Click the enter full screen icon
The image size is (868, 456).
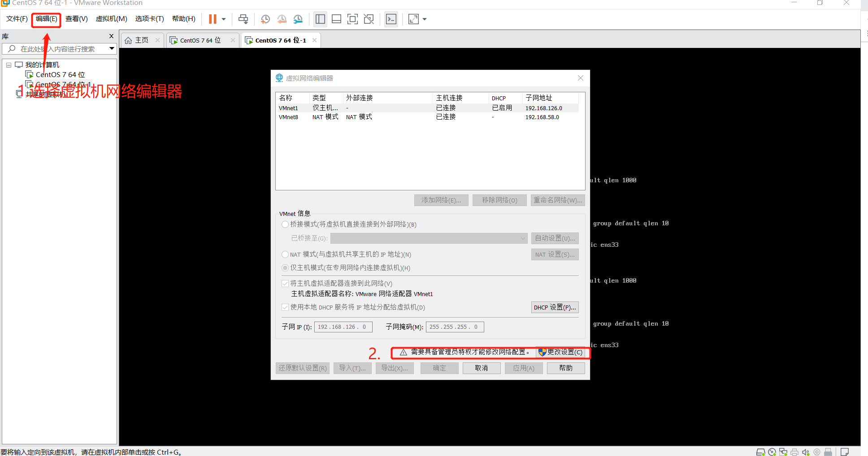353,19
